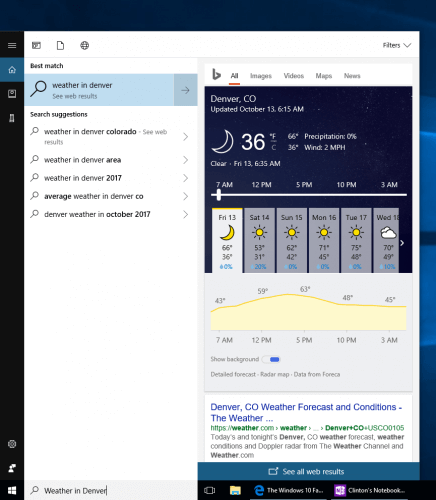Viewport: 436px width, 500px height.
Task: Expand the best match arrow for weather in denver
Action: (x=186, y=90)
